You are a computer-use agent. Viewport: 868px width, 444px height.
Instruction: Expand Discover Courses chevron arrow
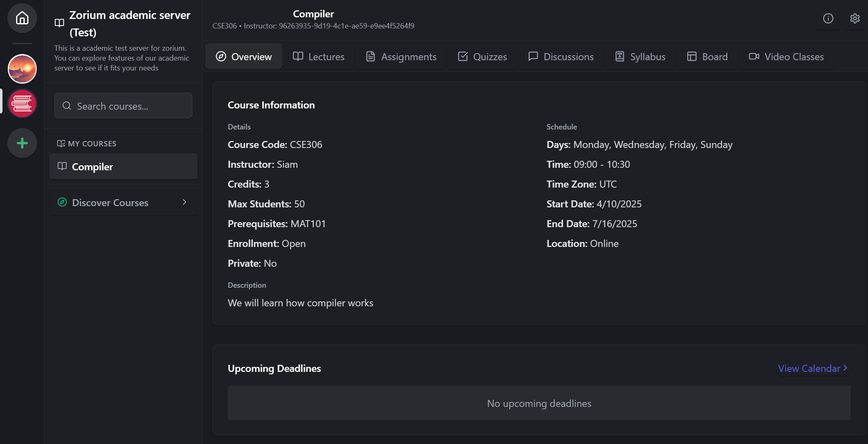pyautogui.click(x=185, y=202)
